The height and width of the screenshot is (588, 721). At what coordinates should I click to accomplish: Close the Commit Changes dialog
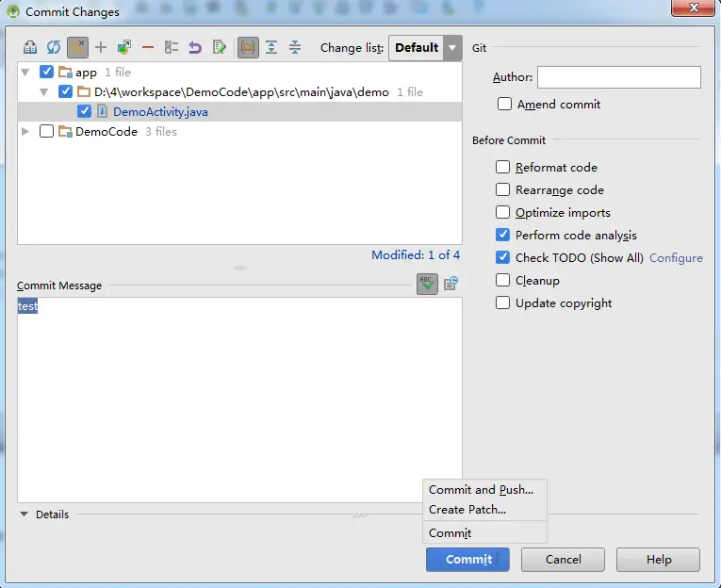pos(694,8)
